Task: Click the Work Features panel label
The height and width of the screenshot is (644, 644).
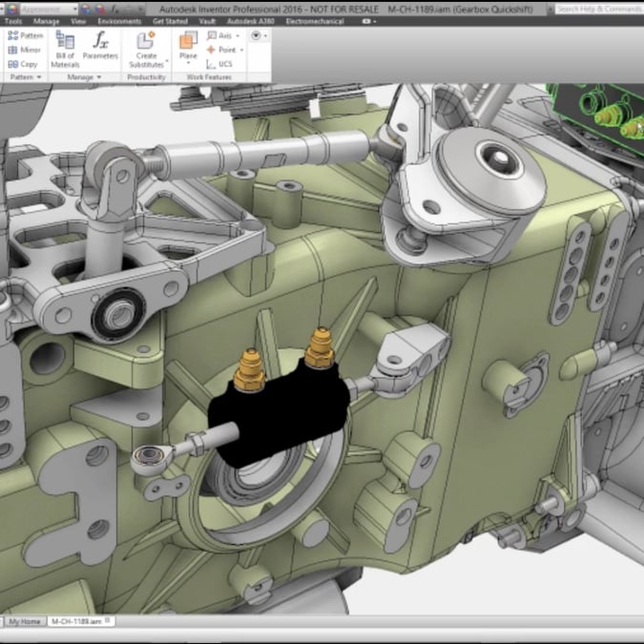Action: click(209, 77)
